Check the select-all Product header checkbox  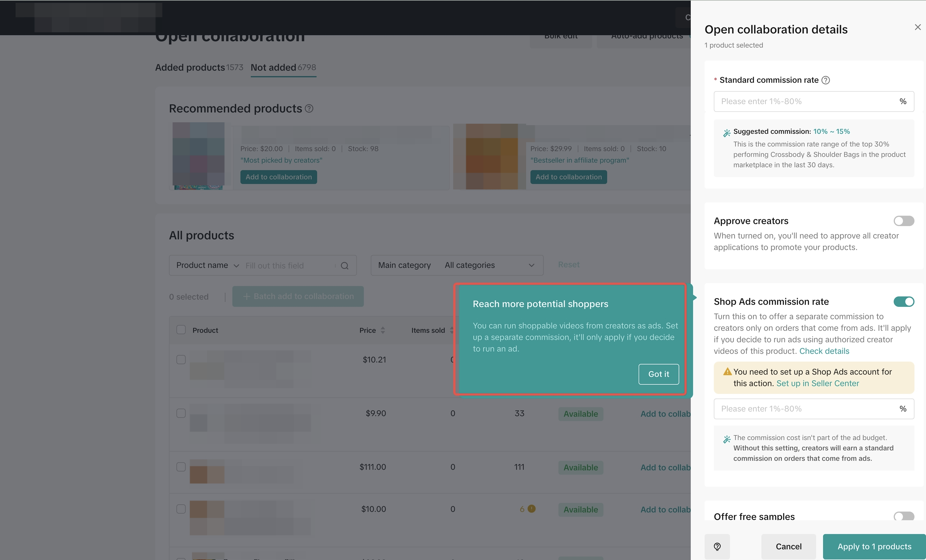pyautogui.click(x=181, y=330)
